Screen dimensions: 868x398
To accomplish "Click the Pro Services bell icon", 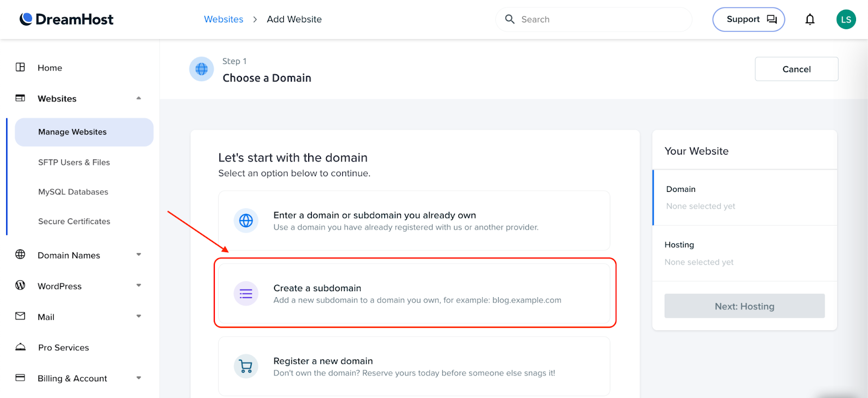I will tap(21, 347).
